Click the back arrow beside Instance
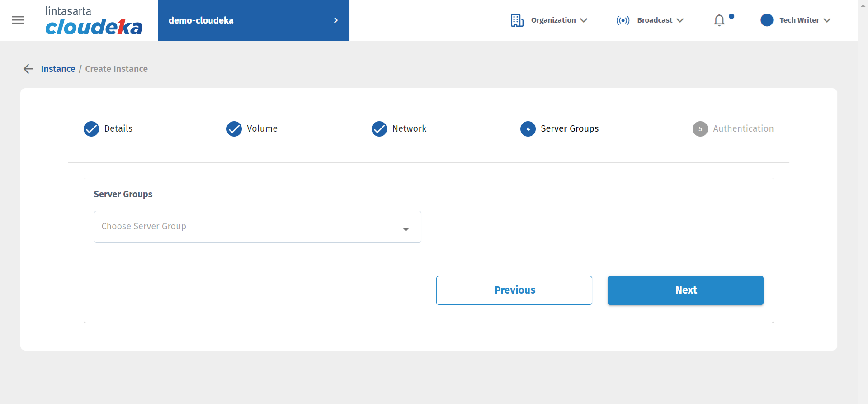Screen dimensions: 868x404 [28, 69]
